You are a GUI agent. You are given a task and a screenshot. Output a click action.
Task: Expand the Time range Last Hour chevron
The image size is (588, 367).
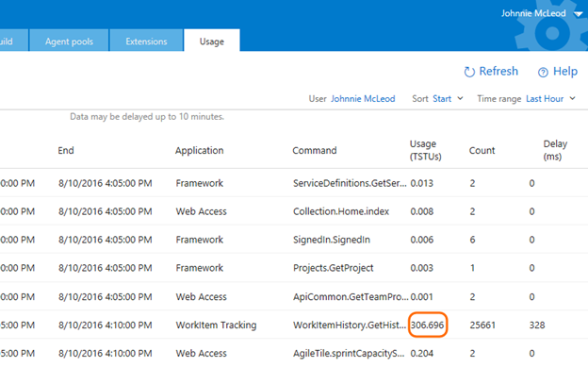coord(572,98)
